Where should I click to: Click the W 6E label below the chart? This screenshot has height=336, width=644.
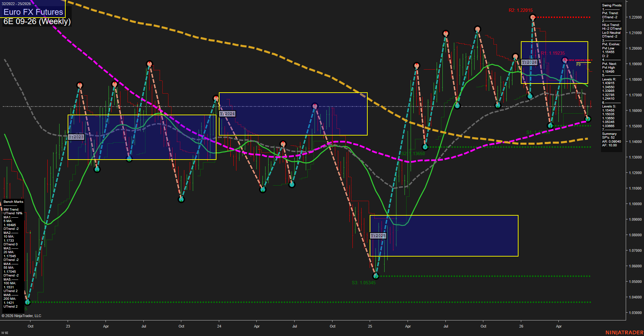tap(5, 333)
